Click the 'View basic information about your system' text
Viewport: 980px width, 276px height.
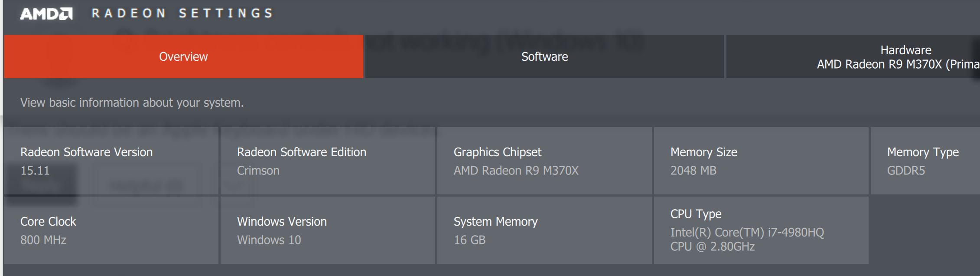click(132, 102)
